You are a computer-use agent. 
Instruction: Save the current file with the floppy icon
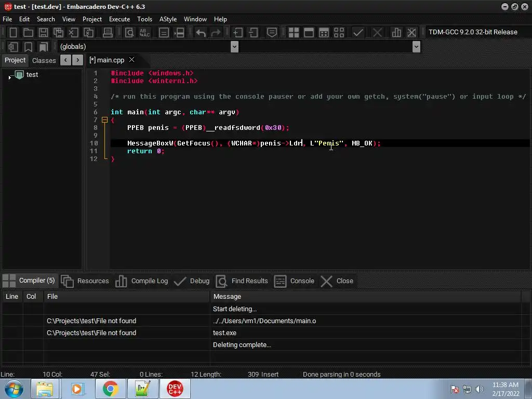(x=43, y=33)
